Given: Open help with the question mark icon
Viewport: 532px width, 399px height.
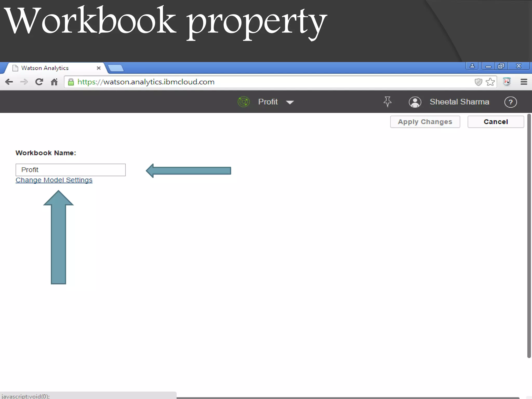Looking at the screenshot, I should [x=510, y=102].
